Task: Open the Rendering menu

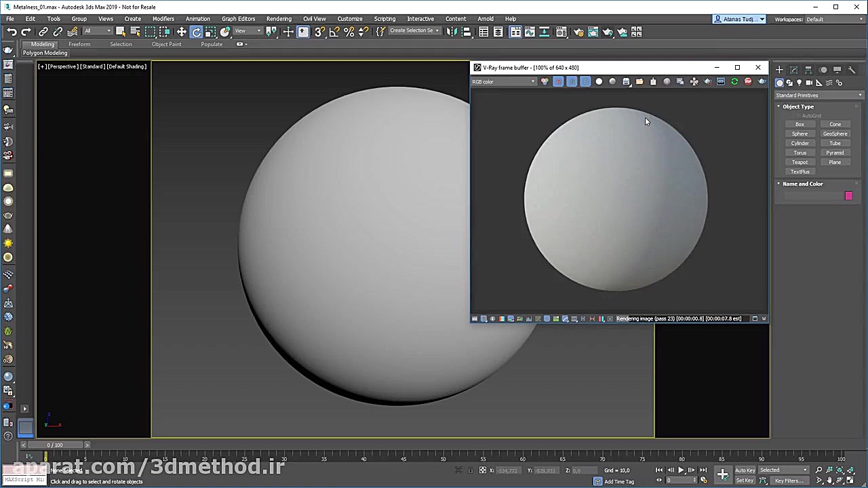Action: (279, 19)
